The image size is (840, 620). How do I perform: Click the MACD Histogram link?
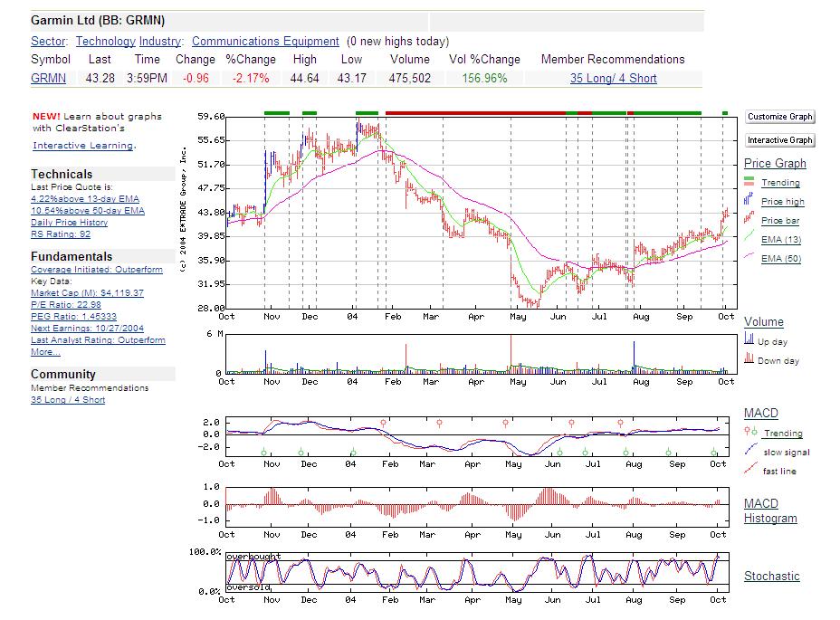pos(770,511)
